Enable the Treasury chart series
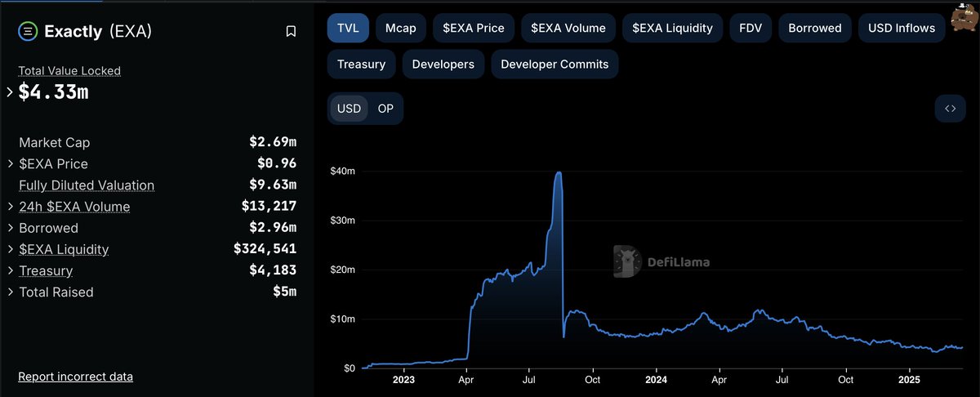The image size is (980, 397). click(361, 64)
